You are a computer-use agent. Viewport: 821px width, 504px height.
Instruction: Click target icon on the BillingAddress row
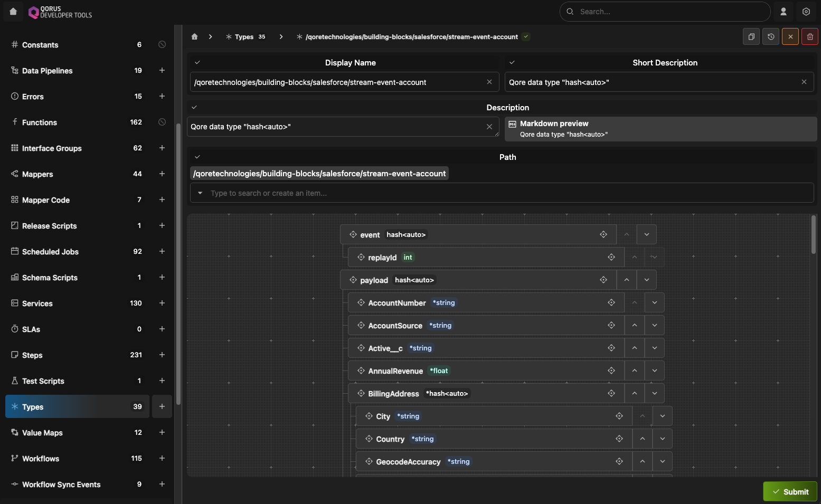(x=611, y=393)
